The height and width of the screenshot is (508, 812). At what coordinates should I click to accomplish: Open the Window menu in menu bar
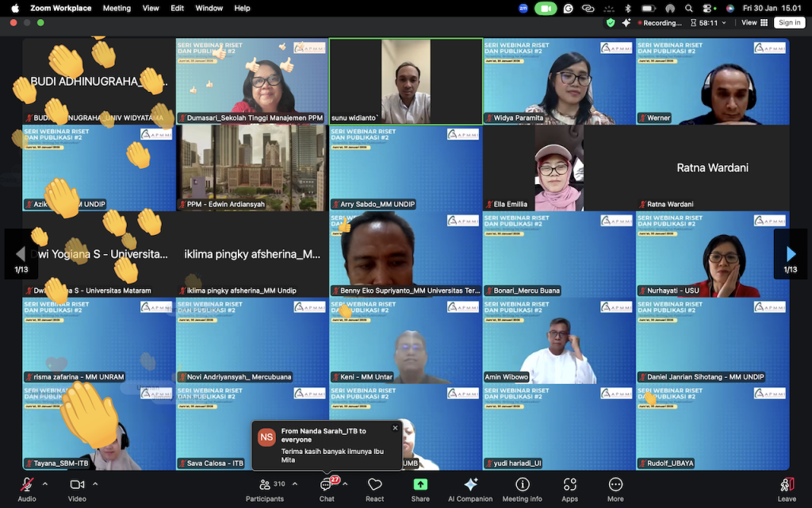pos(209,8)
